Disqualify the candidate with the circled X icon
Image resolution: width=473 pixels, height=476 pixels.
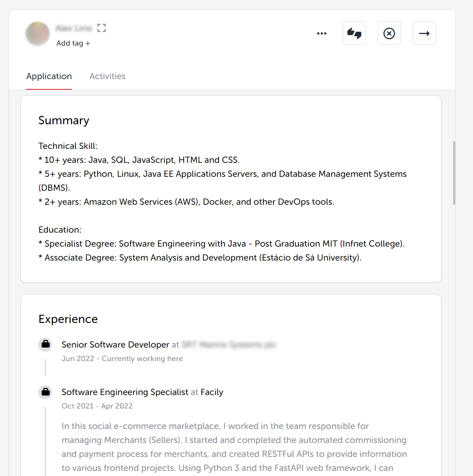[389, 33]
